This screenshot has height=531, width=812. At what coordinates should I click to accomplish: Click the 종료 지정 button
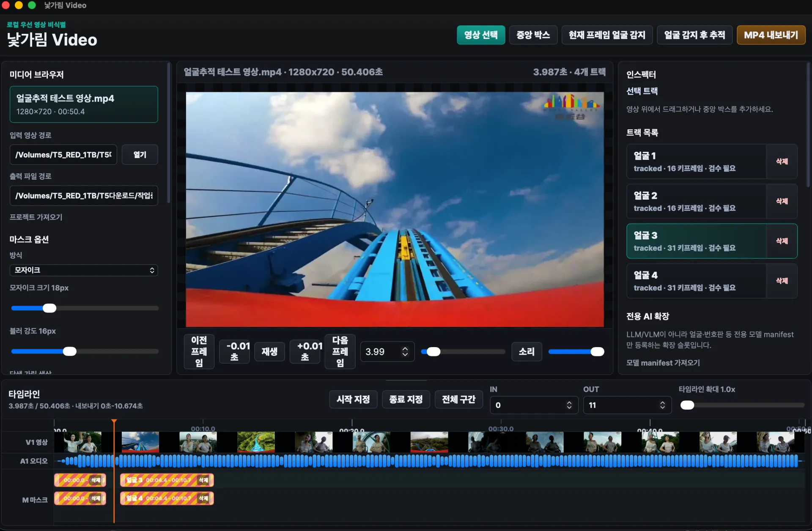(406, 399)
